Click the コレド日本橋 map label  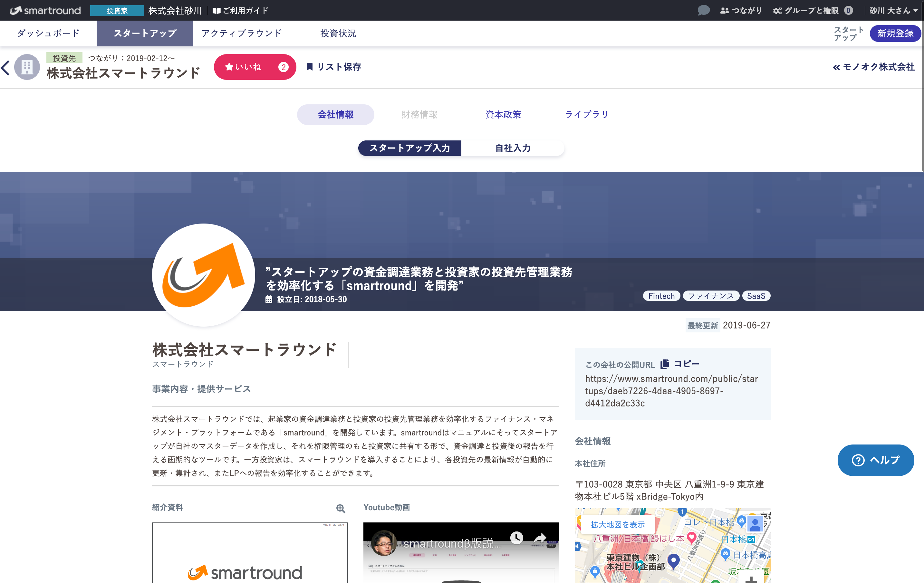point(709,522)
